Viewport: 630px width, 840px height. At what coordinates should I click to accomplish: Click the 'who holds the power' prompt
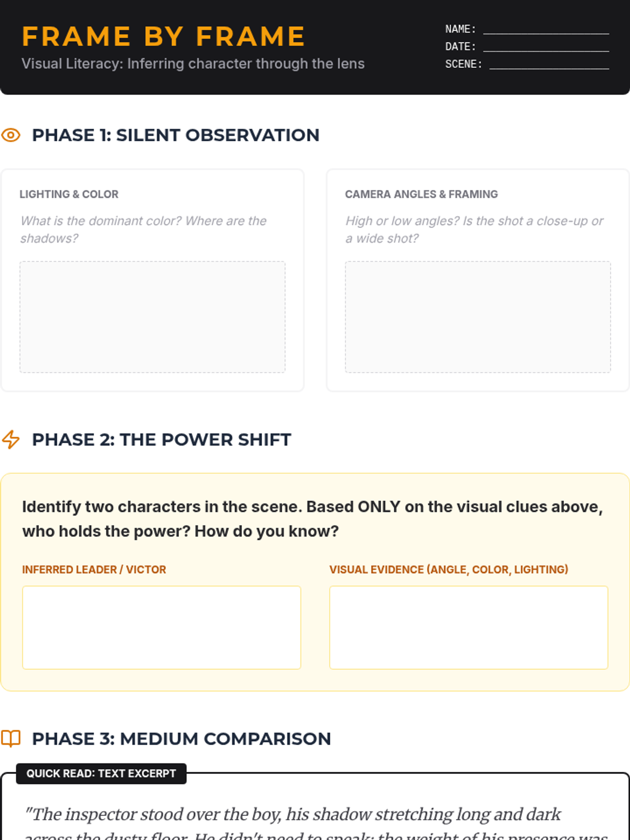pos(312,519)
